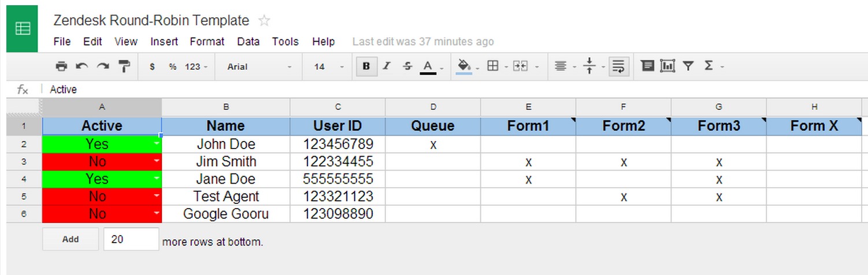The width and height of the screenshot is (868, 275).
Task: Select column D header
Action: [x=433, y=106]
